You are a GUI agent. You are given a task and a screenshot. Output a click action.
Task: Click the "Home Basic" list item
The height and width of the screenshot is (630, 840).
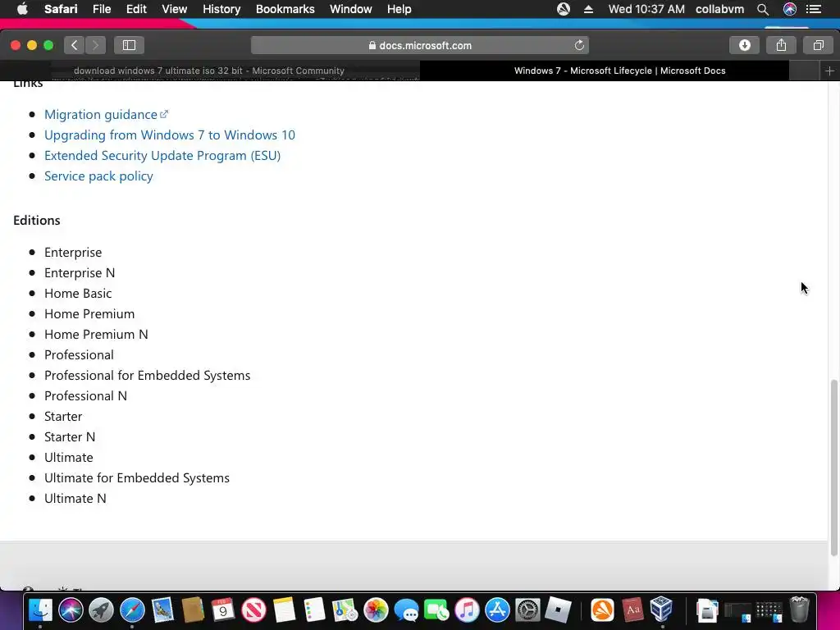(78, 294)
